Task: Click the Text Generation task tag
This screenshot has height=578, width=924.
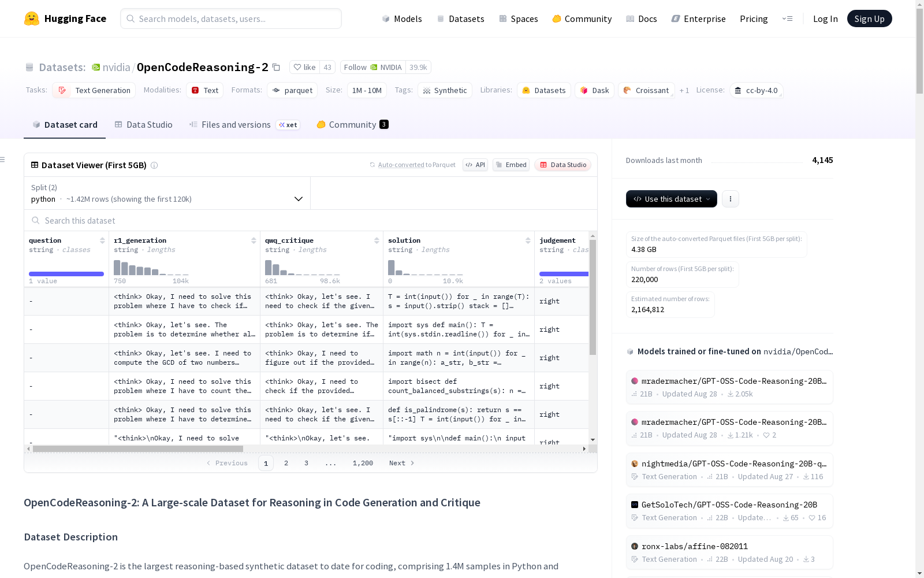Action: click(x=94, y=90)
